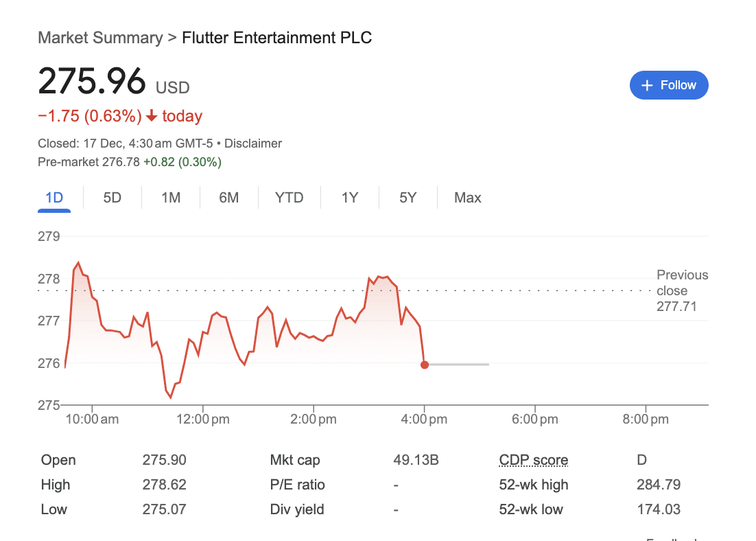Click the 52-wk high value 284.79
The image size is (756, 541).
(659, 485)
